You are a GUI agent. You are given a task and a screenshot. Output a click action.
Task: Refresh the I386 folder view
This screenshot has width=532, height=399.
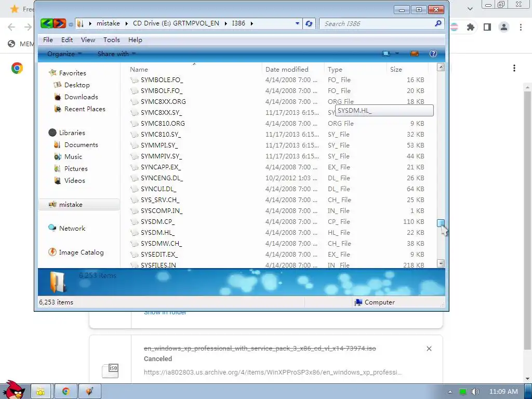pyautogui.click(x=309, y=24)
